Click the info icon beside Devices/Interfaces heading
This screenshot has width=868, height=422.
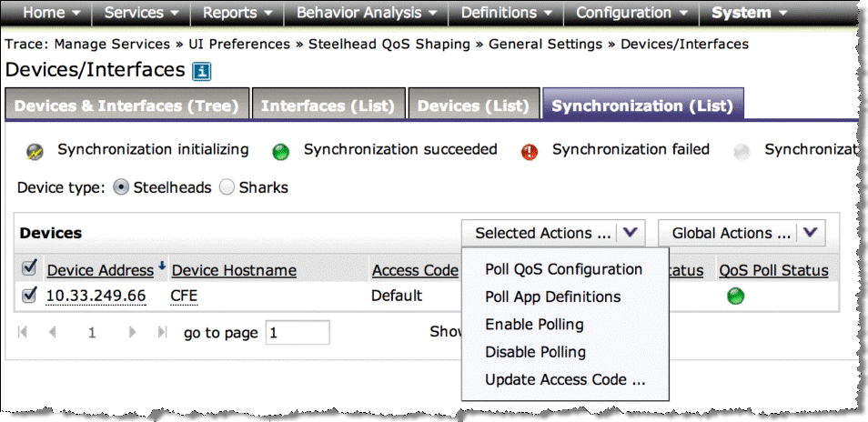point(201,71)
